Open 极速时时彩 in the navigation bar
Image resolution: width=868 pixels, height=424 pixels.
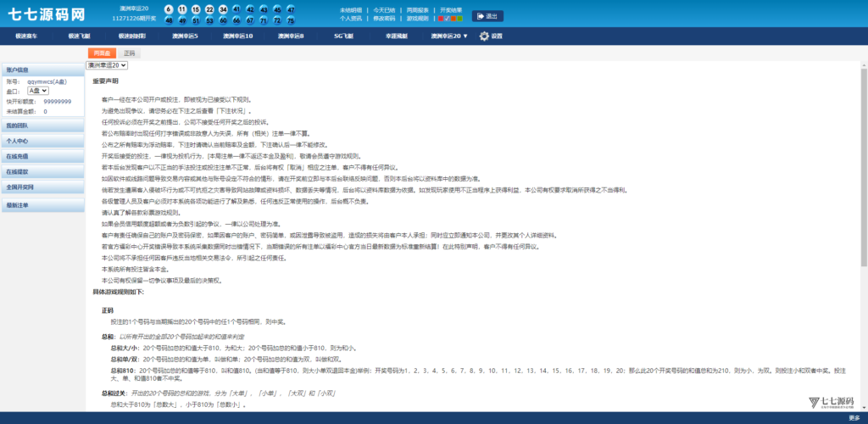(131, 36)
